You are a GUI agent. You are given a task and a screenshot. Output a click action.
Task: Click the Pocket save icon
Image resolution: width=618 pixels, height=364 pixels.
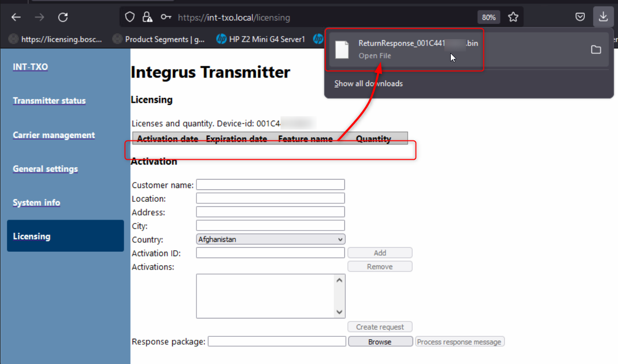(x=580, y=17)
